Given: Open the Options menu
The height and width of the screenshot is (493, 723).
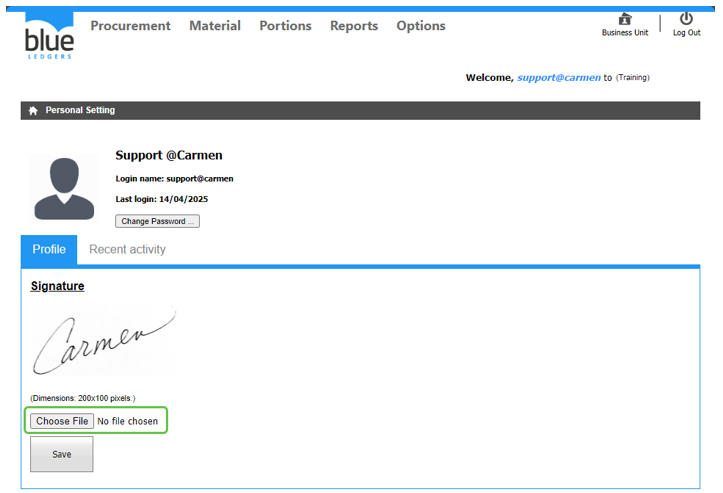Looking at the screenshot, I should pyautogui.click(x=421, y=26).
